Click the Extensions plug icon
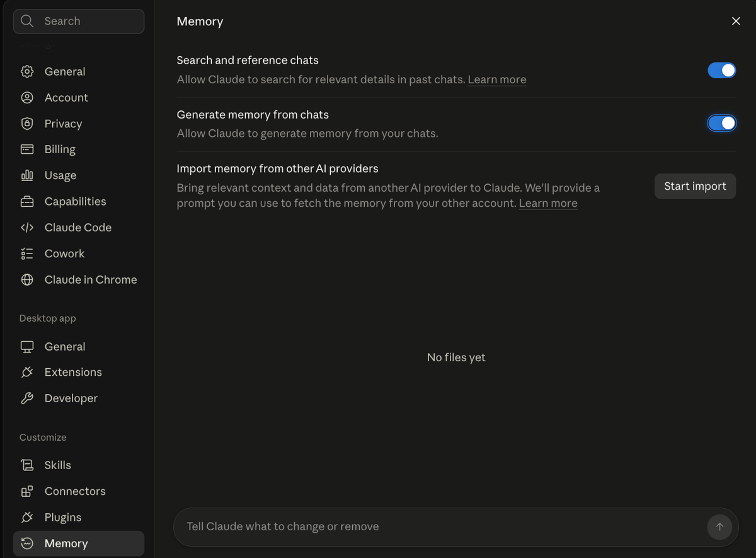 pyautogui.click(x=27, y=372)
